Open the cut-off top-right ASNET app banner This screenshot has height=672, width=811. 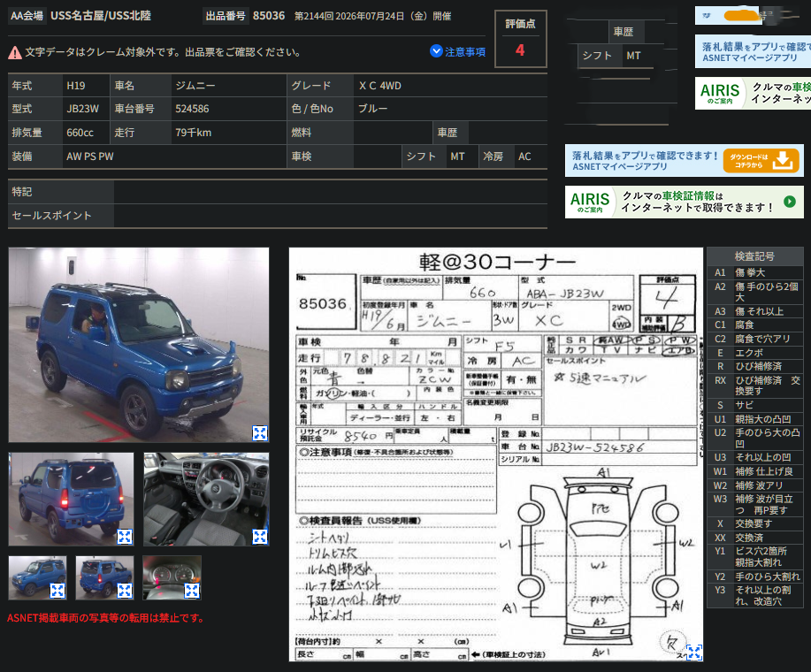(x=754, y=51)
